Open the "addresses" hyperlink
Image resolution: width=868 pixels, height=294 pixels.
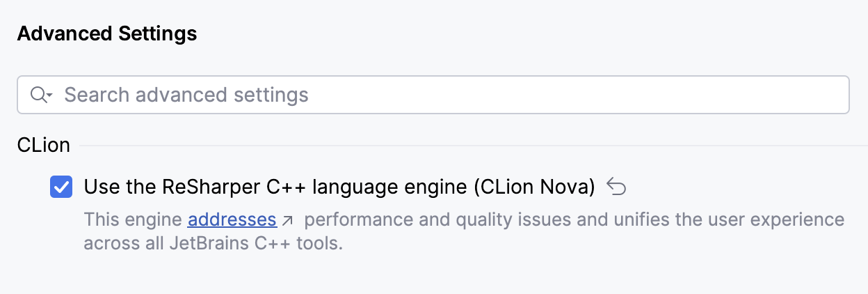click(232, 220)
